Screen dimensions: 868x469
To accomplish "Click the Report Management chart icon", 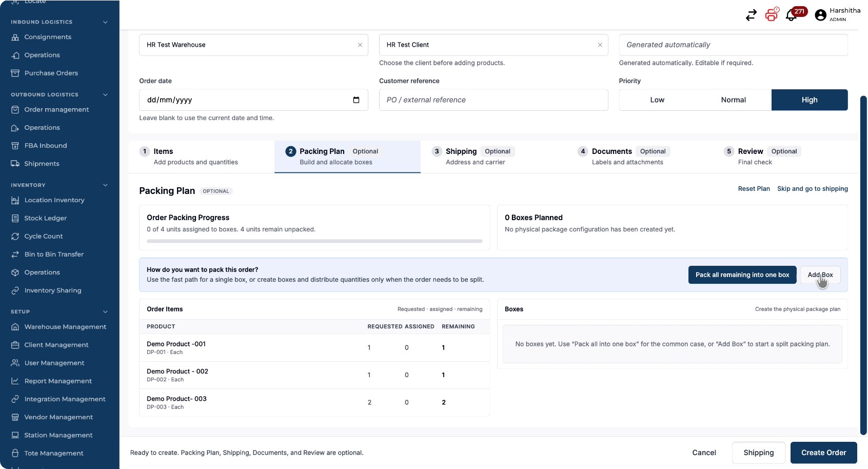I will (15, 381).
